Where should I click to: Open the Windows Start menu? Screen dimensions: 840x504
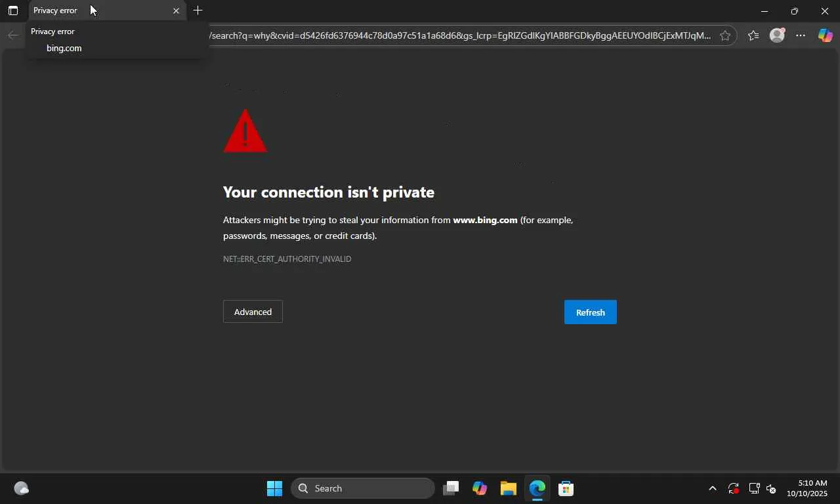point(274,488)
